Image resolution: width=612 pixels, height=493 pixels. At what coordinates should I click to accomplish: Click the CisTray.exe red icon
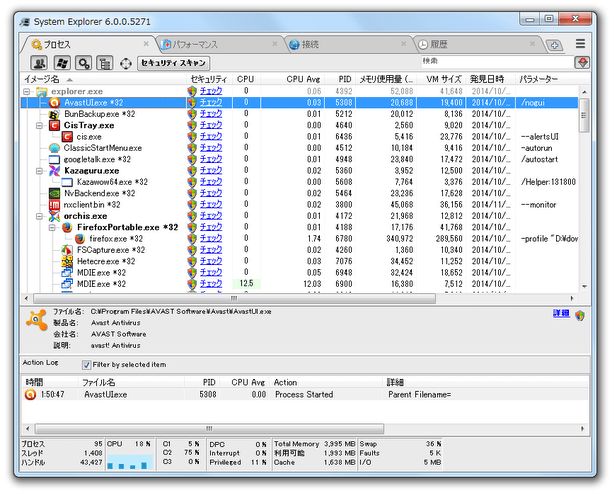pos(55,125)
